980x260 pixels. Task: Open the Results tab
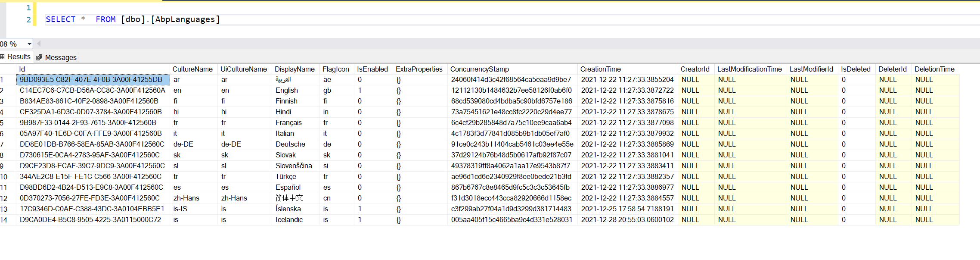(19, 57)
